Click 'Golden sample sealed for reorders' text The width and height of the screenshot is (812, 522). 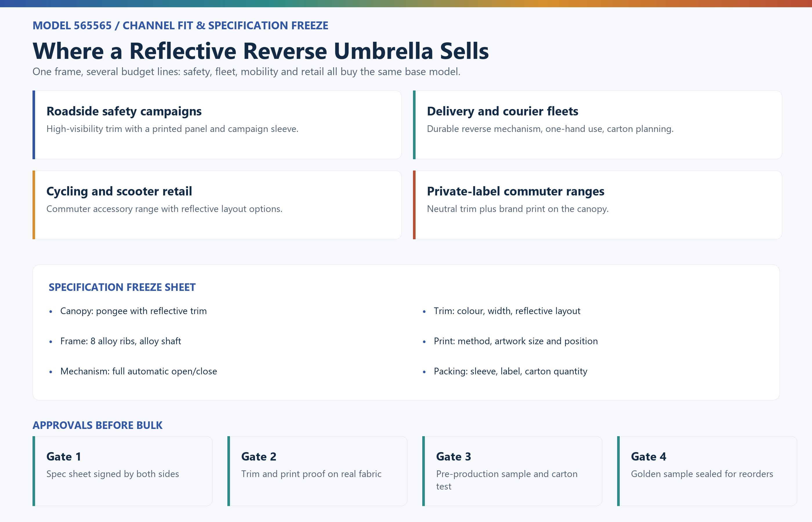[702, 474]
